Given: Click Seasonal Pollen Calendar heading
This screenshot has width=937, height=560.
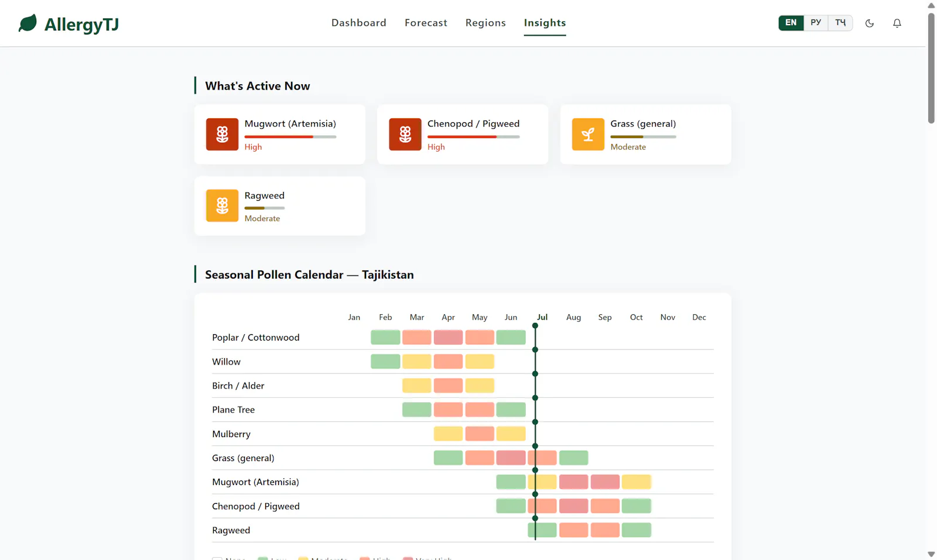Looking at the screenshot, I should [309, 274].
